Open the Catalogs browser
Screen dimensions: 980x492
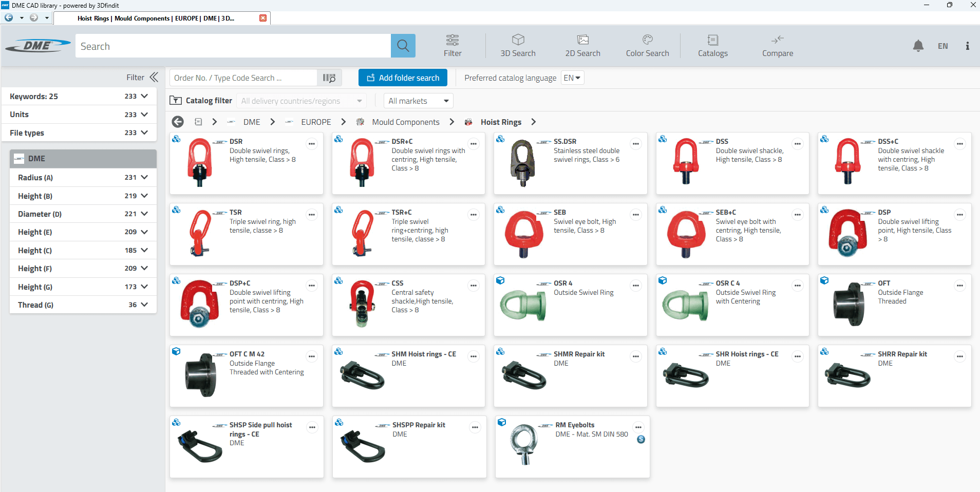coord(712,46)
